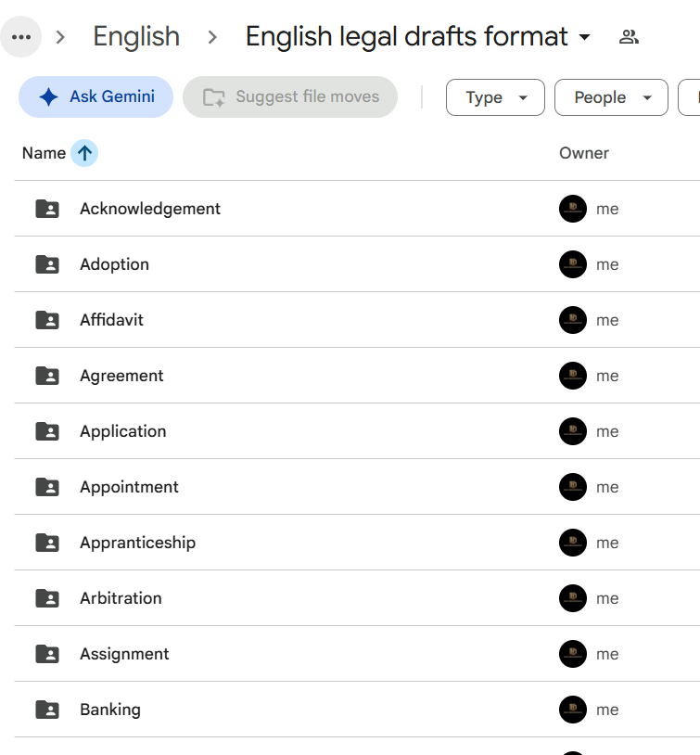Select the Appranticeship shared folder icon
The width and height of the screenshot is (700, 755).
coord(47,543)
